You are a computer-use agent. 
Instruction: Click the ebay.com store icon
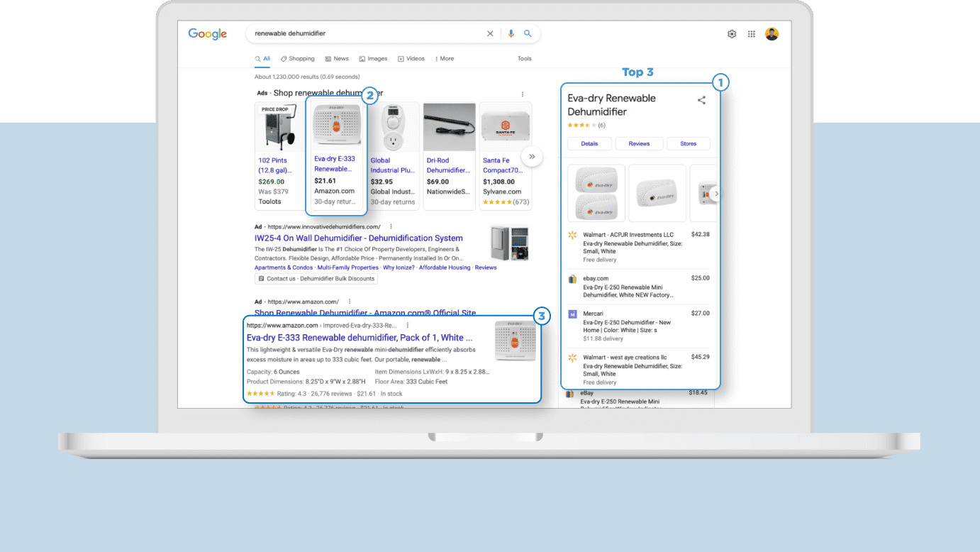pos(573,279)
